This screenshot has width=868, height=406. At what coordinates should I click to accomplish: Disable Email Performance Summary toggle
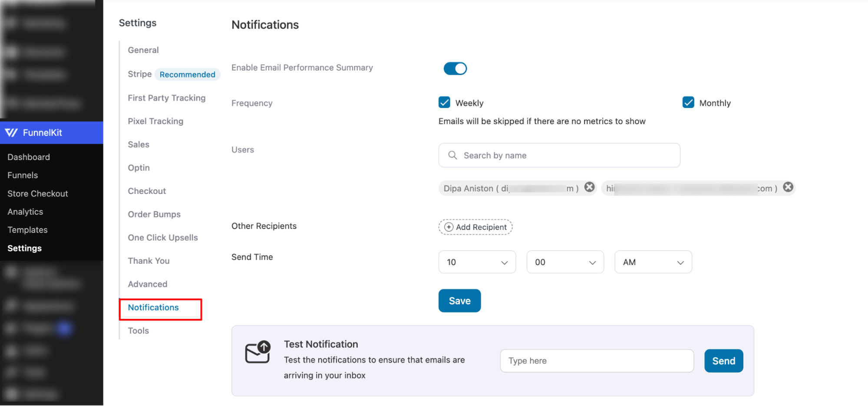tap(455, 68)
